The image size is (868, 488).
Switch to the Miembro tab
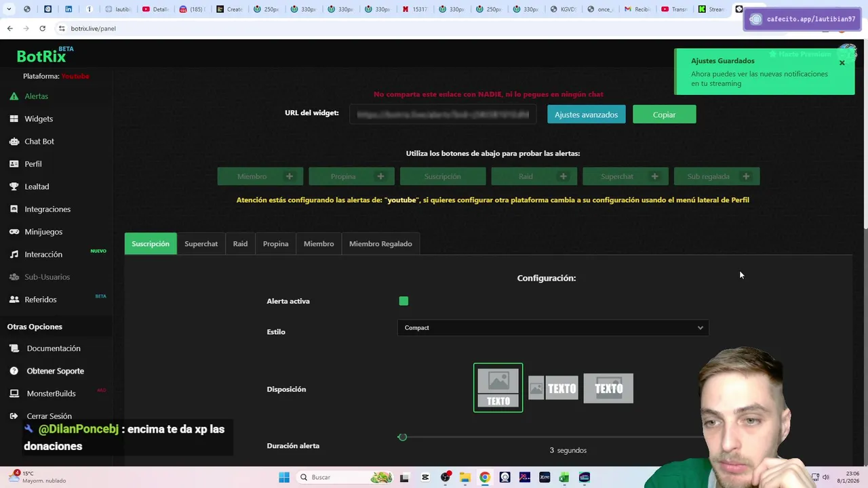(x=319, y=244)
